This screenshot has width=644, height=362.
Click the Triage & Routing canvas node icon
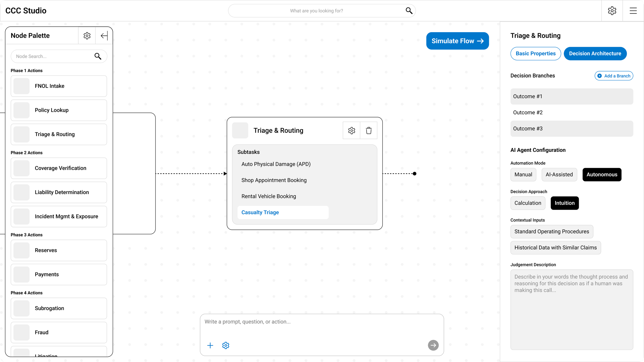pos(240,131)
